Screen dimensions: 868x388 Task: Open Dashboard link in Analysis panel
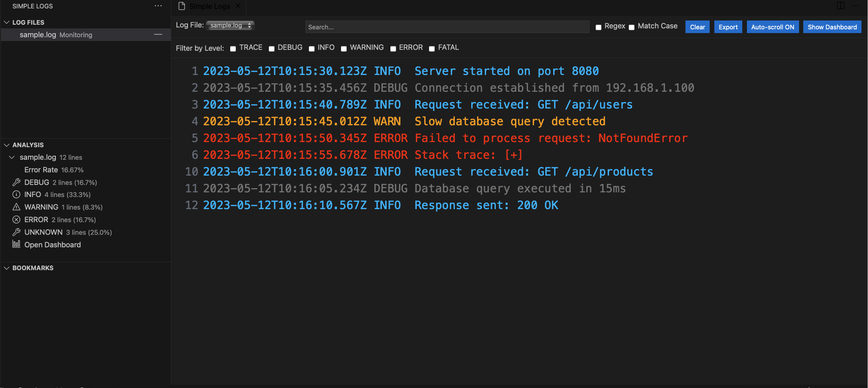[53, 245]
